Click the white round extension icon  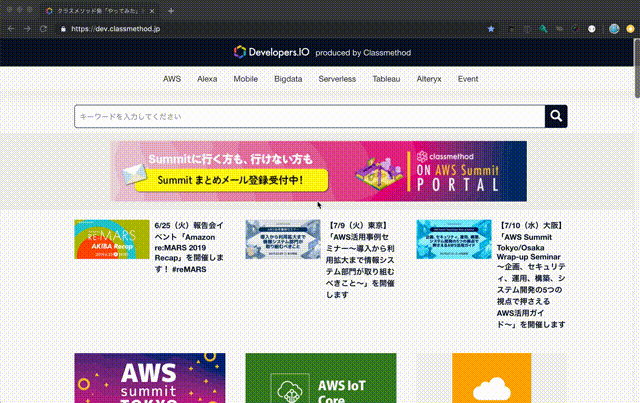pos(591,29)
